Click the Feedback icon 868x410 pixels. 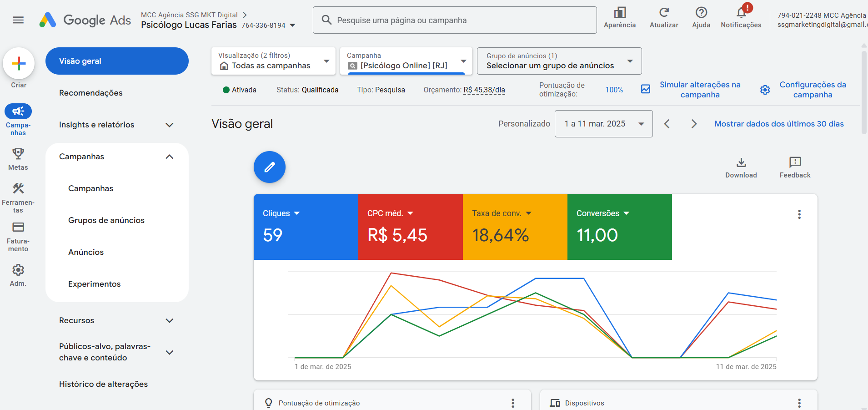click(x=795, y=162)
